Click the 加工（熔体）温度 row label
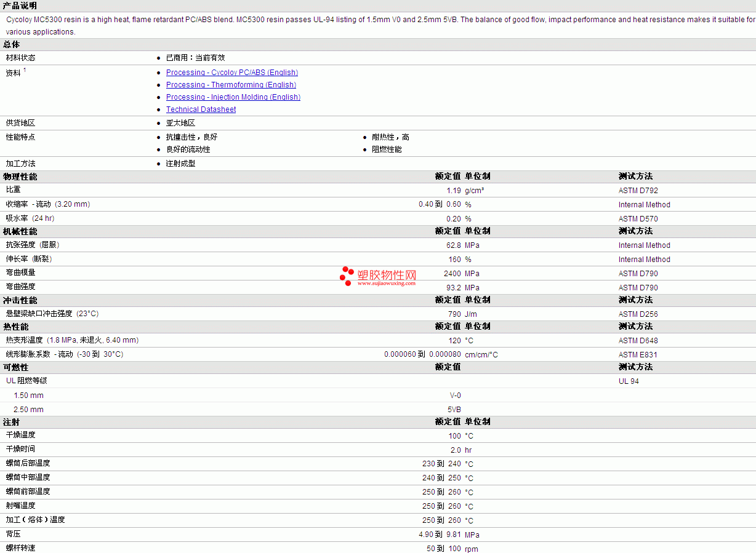756x553 pixels. pyautogui.click(x=36, y=520)
